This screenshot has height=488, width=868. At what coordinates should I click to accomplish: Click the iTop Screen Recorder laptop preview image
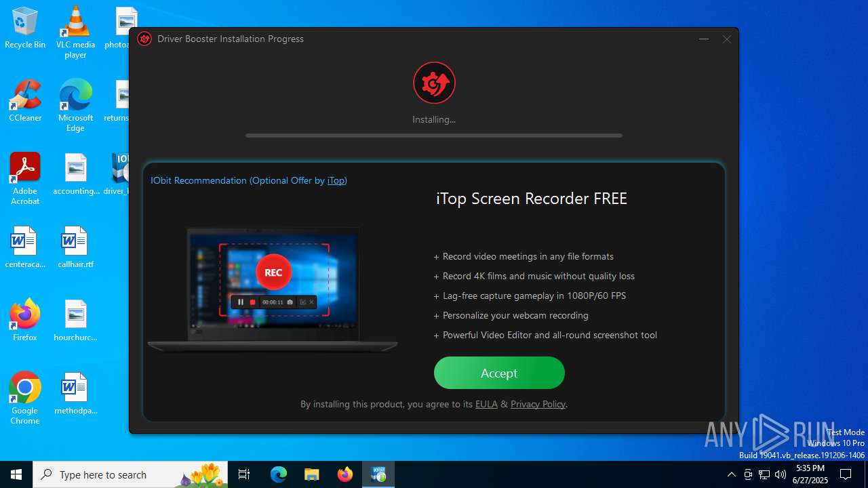coord(273,290)
